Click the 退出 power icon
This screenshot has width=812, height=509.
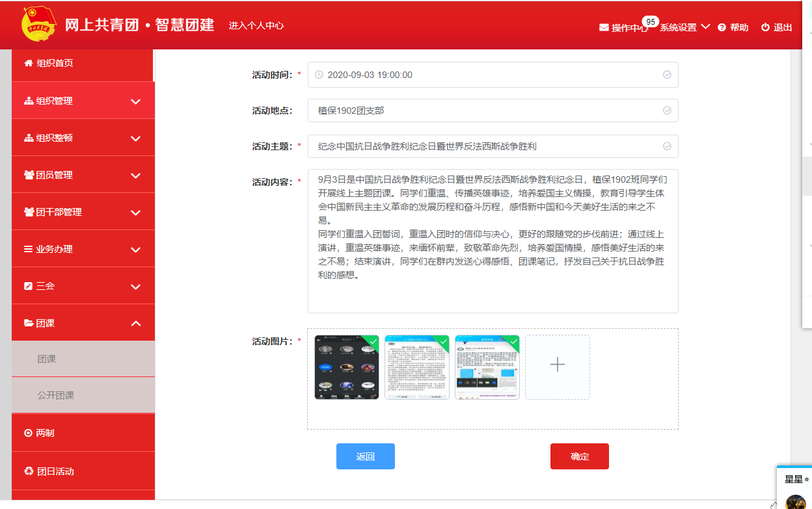(x=765, y=27)
